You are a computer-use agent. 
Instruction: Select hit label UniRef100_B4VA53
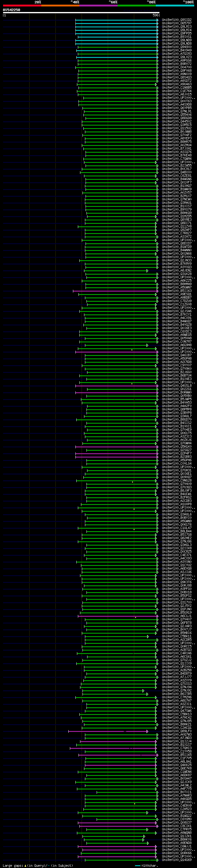click(177, 403)
